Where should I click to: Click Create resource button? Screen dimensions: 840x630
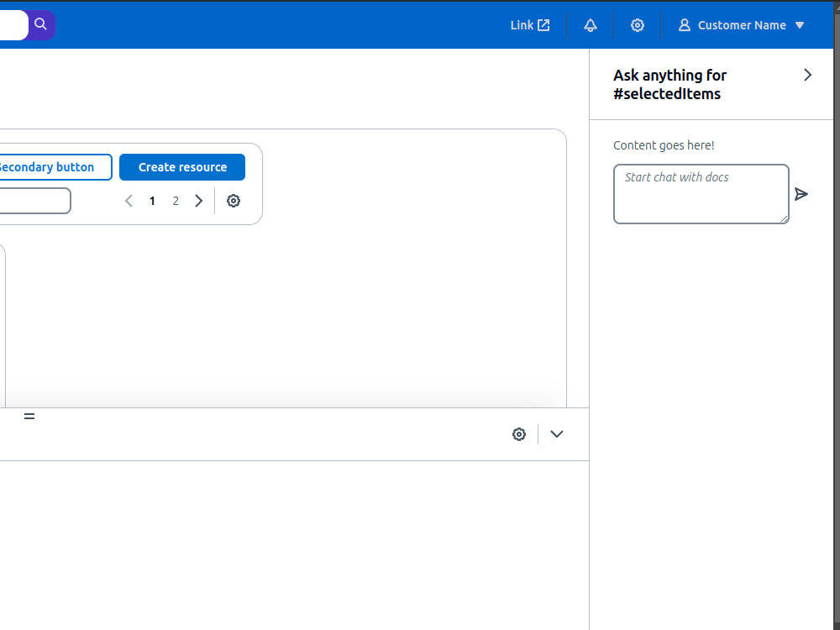click(x=182, y=167)
